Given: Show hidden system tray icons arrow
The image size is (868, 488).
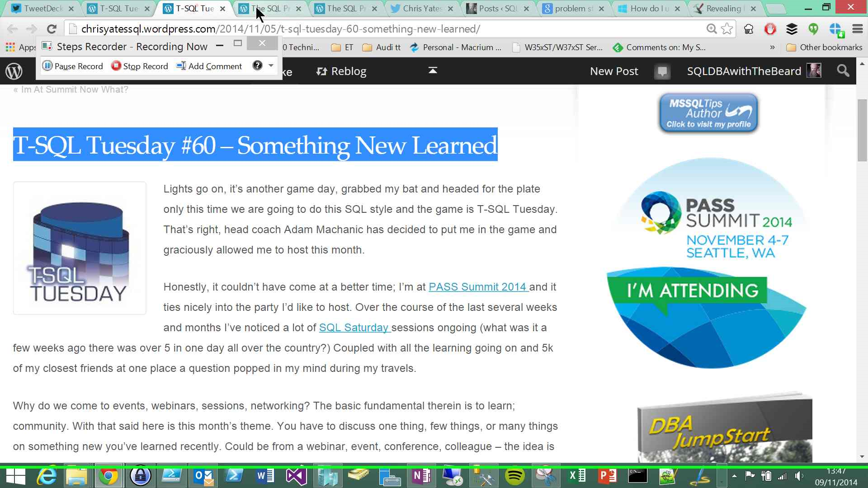Looking at the screenshot, I should point(734,476).
